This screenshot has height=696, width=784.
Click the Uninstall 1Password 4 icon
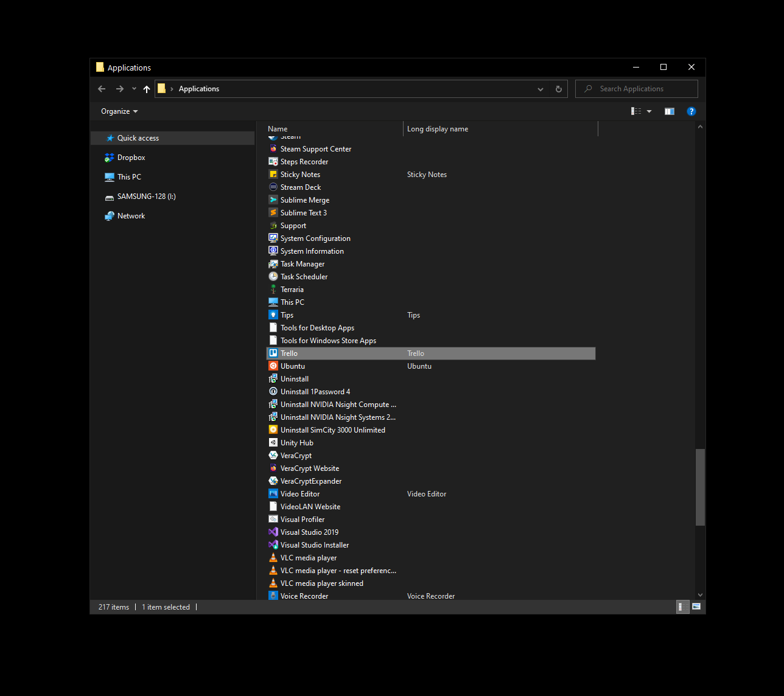(273, 392)
